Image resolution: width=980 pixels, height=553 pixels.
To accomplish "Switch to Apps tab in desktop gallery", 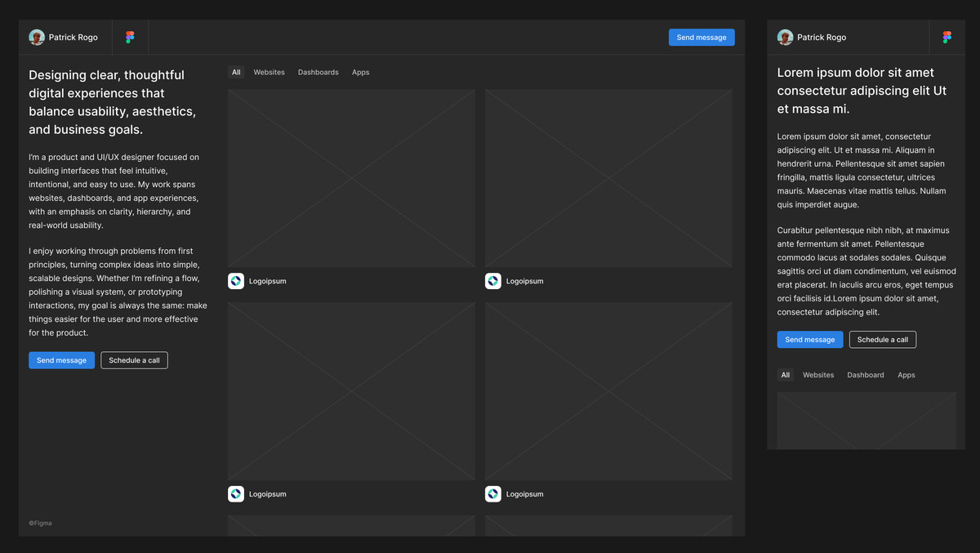I will pos(361,73).
